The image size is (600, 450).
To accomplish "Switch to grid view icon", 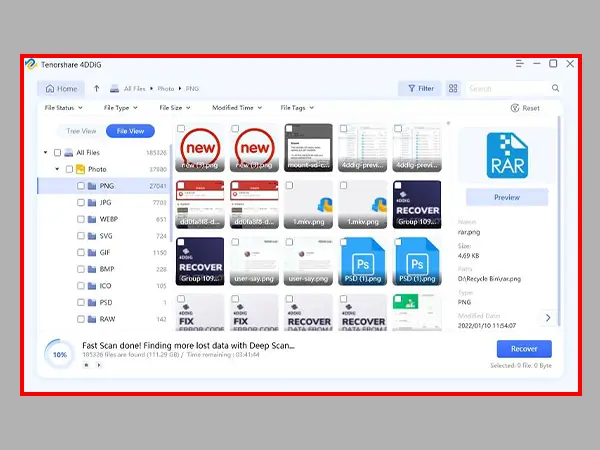I will point(453,89).
